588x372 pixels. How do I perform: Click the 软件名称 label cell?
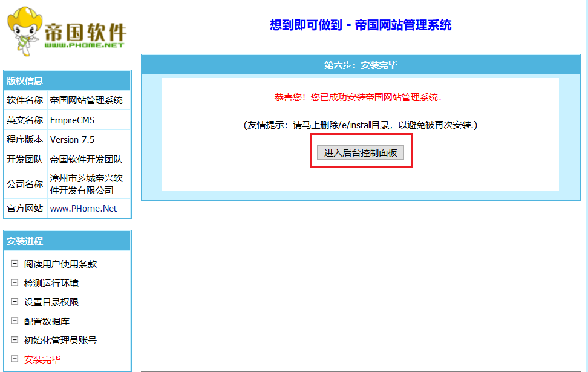tap(25, 100)
